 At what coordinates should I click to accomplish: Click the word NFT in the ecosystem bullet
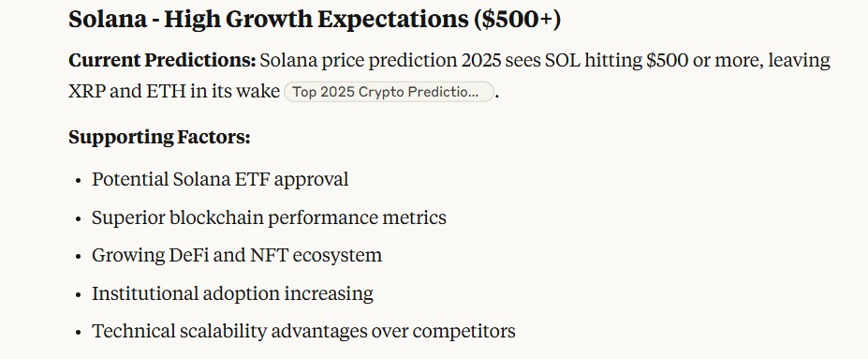click(x=269, y=255)
